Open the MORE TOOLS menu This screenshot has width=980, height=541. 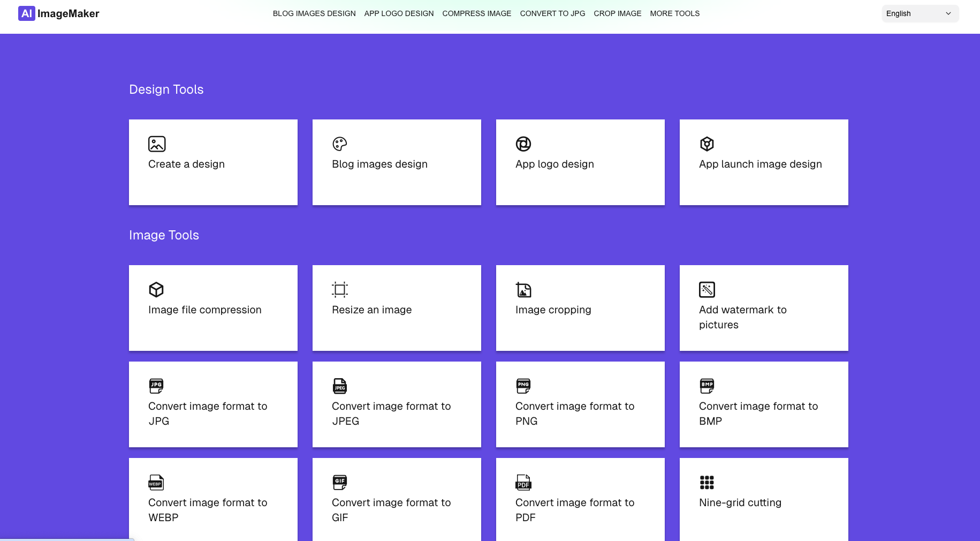click(x=674, y=13)
